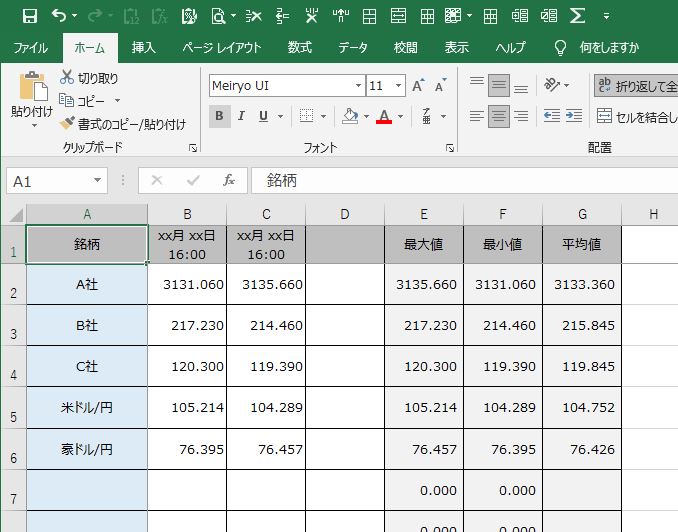The image size is (678, 532).
Task: Toggle Italic formatting
Action: [x=241, y=116]
